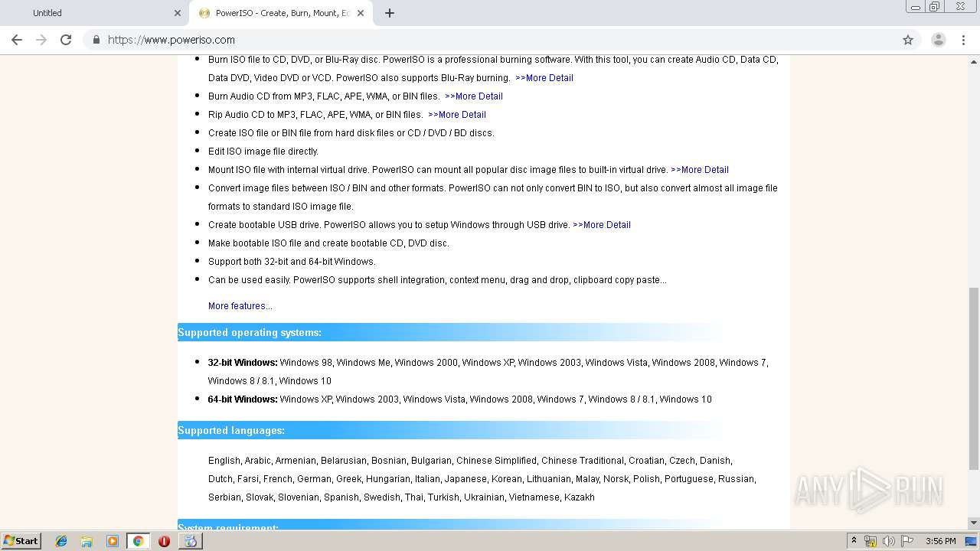This screenshot has height=551, width=980.
Task: Open More Detail for Rip Audio CD
Action: click(x=457, y=115)
